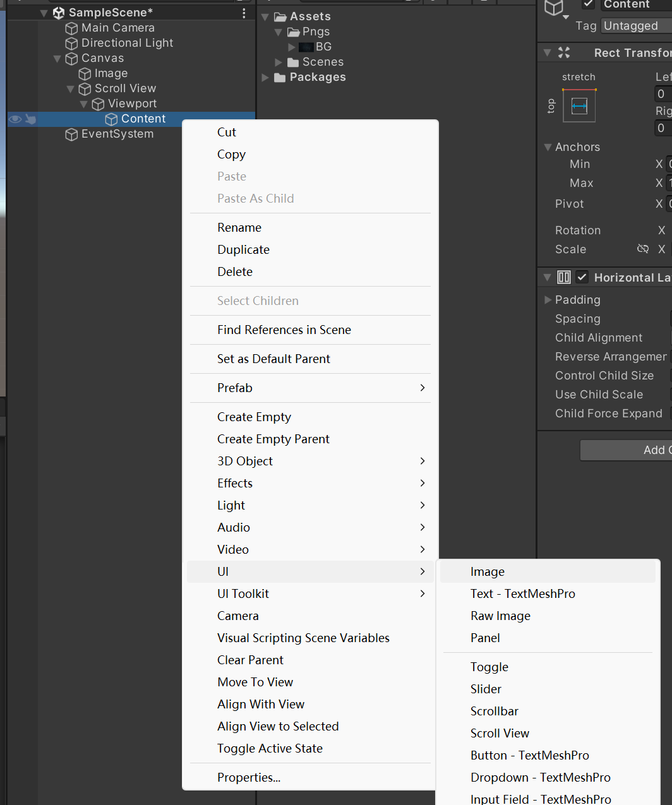Select Scroll View from the UI submenu
This screenshot has width=672, height=805.
(x=500, y=733)
